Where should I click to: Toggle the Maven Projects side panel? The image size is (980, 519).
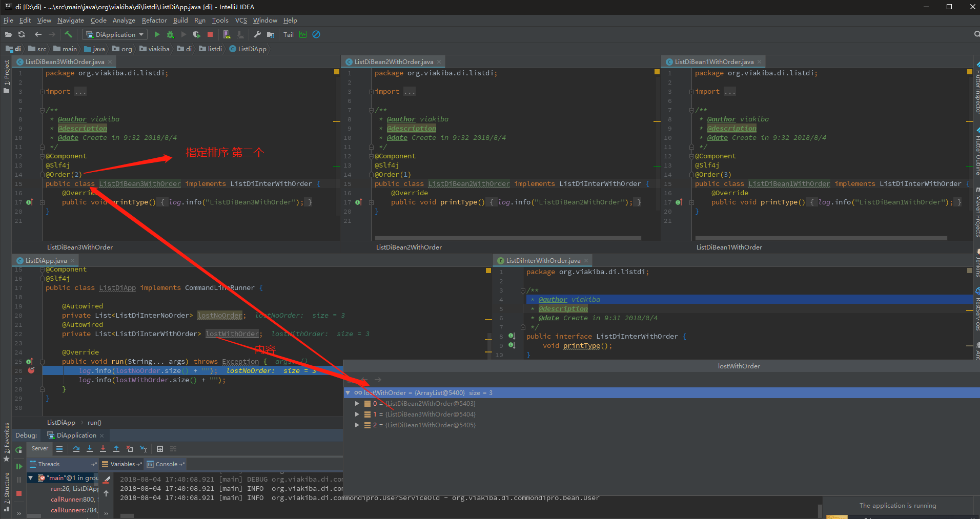point(977,211)
